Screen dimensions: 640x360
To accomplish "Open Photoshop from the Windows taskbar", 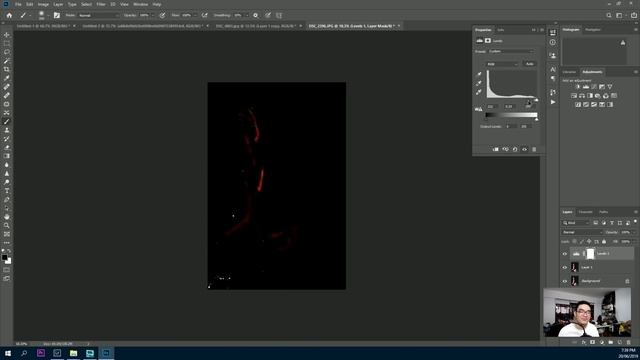I will (106, 353).
